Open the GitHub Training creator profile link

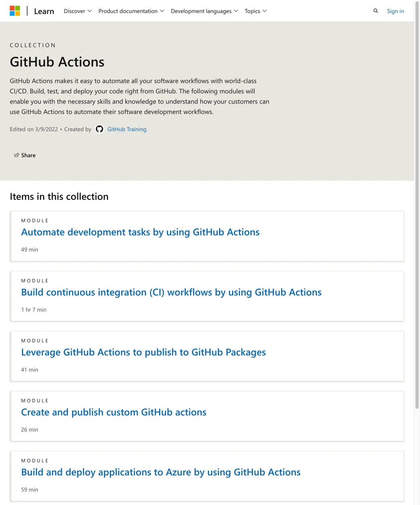tap(127, 129)
